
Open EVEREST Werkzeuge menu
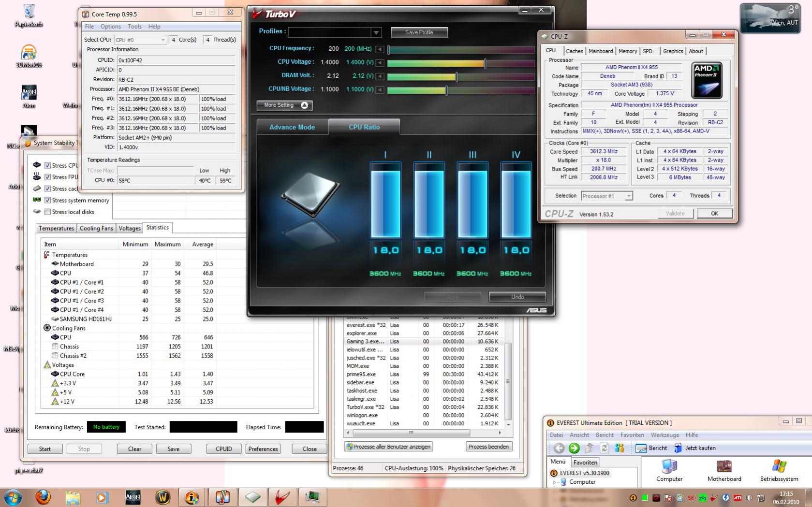pos(664,435)
